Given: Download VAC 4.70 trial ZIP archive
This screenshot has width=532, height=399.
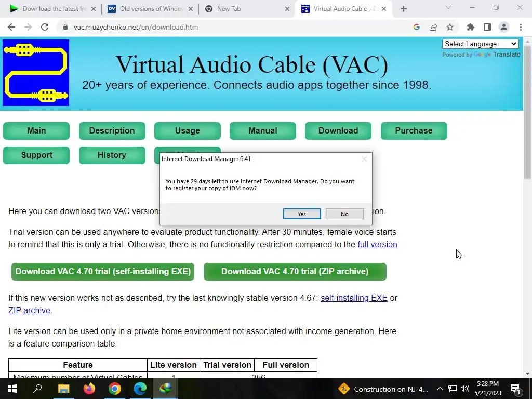Looking at the screenshot, I should click(x=295, y=271).
